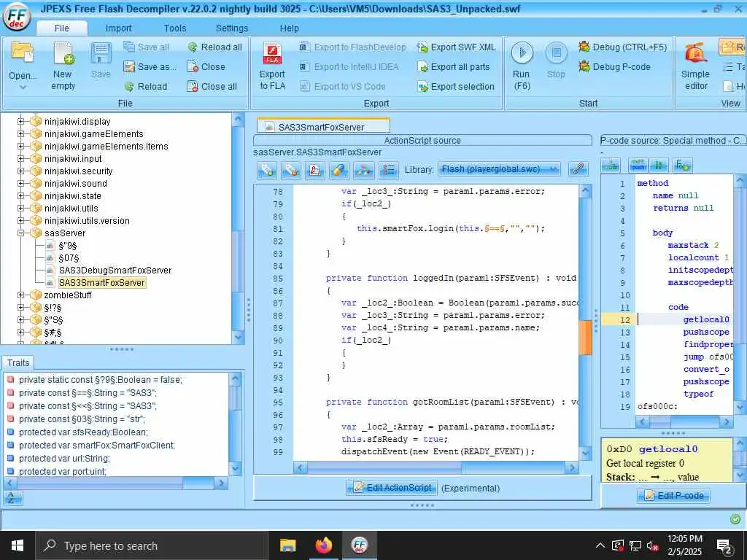Expand ninjakiwi.utils.version package node

pyautogui.click(x=20, y=220)
